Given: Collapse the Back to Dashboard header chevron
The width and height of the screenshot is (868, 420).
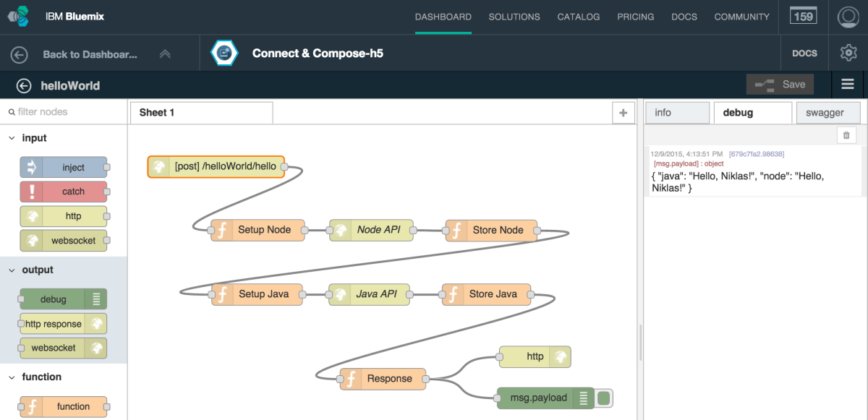Looking at the screenshot, I should (x=165, y=53).
